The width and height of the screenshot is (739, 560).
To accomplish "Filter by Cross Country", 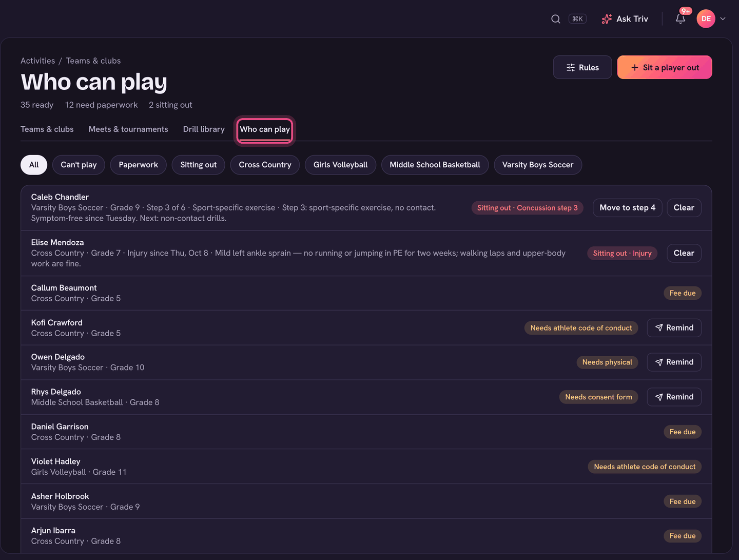I will (x=265, y=165).
